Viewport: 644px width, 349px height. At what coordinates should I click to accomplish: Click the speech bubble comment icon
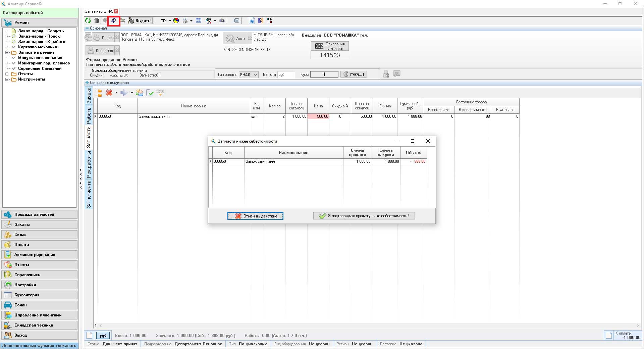[x=396, y=74]
